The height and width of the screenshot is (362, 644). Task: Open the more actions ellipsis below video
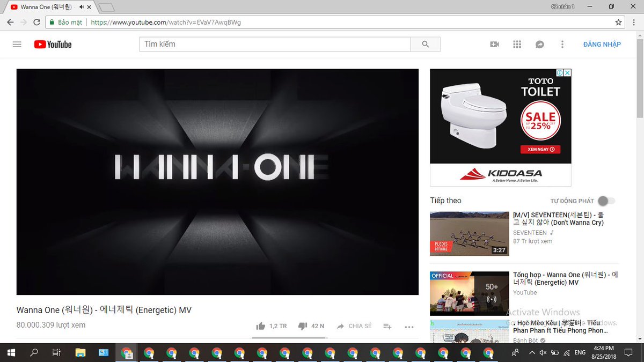(x=409, y=327)
